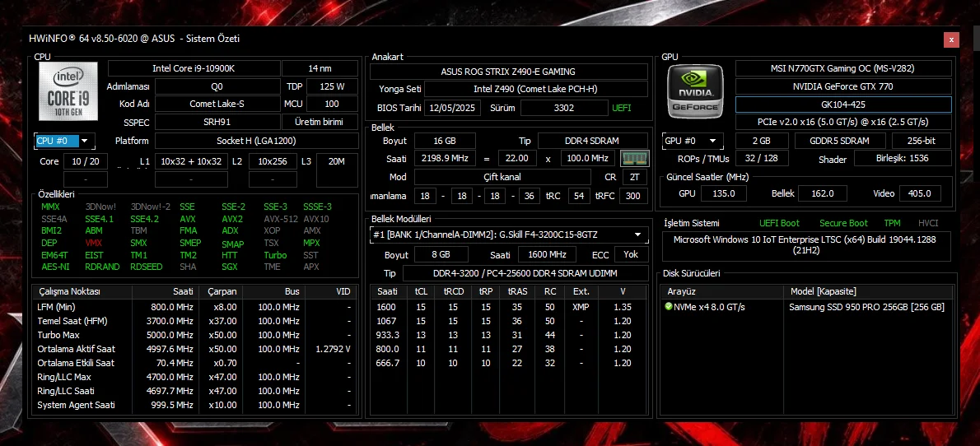The image size is (980, 446).
Task: Click the SRH91 SSPEC field
Action: [217, 122]
